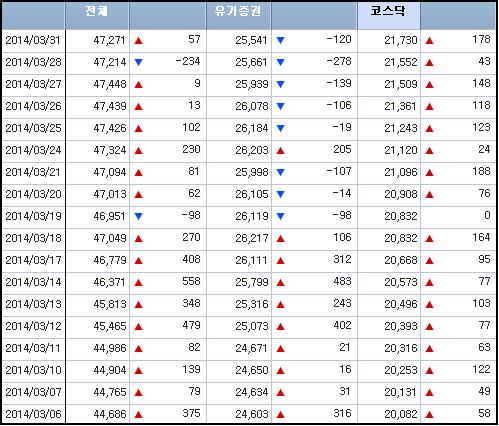Select the 2014/03/14 date cell
Screen dimensions: 499x426
coord(33,283)
